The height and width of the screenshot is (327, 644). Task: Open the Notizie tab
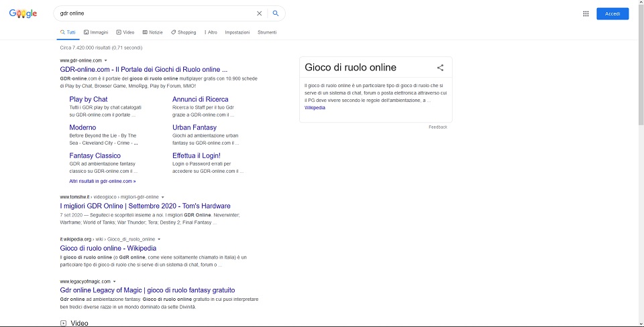(x=152, y=32)
